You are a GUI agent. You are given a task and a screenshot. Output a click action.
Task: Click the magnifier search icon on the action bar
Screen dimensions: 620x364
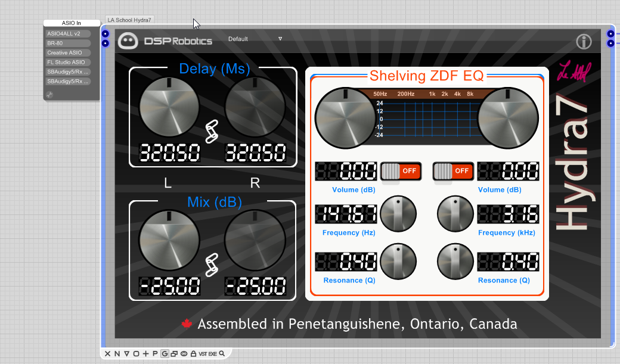point(222,354)
